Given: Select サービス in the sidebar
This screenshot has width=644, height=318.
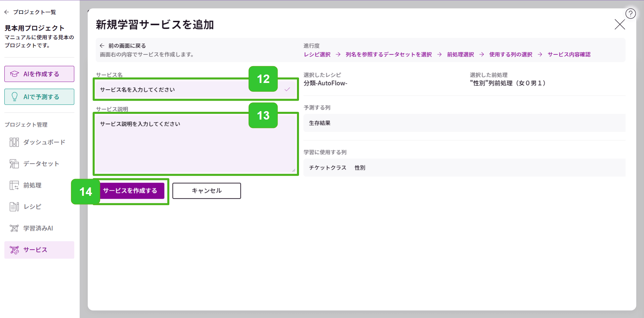Looking at the screenshot, I should tap(39, 250).
